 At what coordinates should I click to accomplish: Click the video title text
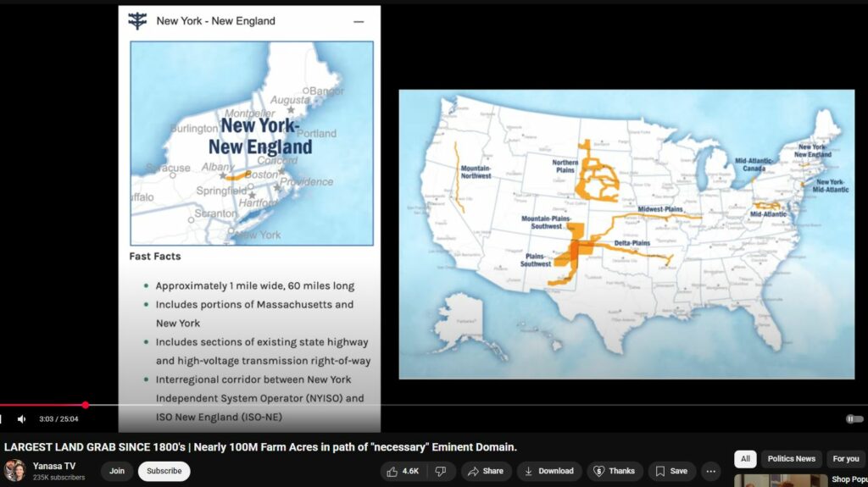click(260, 447)
